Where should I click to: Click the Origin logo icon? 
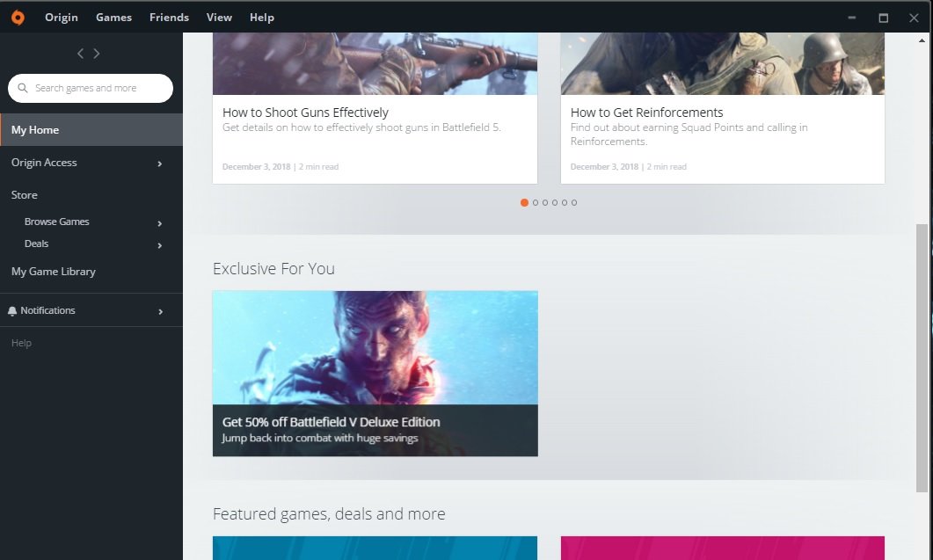click(x=18, y=18)
